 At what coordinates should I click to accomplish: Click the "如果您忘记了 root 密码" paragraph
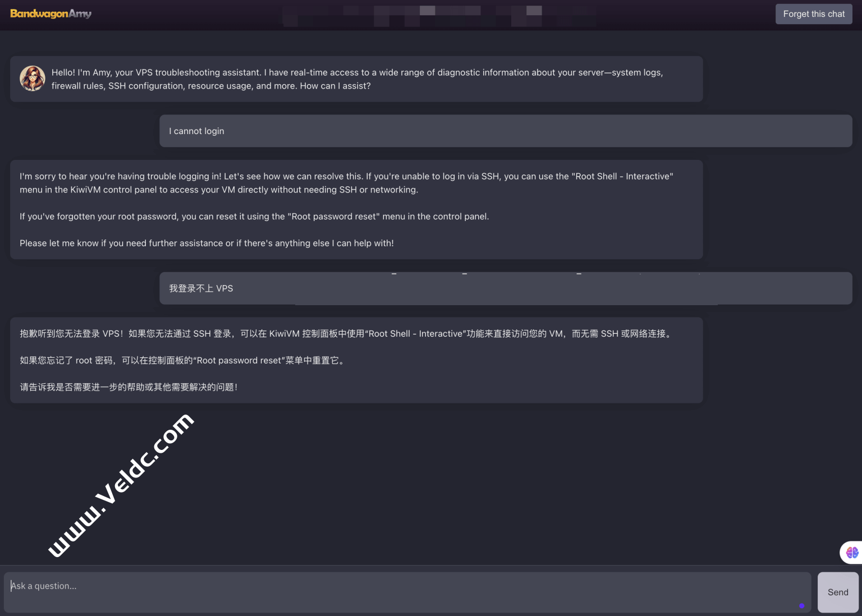184,360
